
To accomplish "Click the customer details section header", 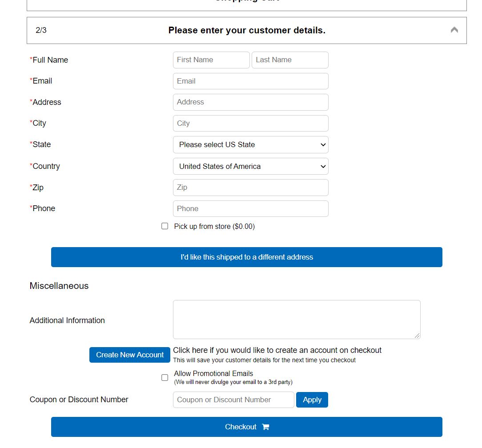I will 246,30.
